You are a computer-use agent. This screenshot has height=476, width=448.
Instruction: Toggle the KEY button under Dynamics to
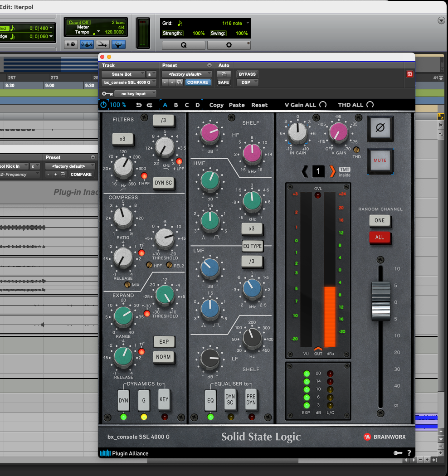164,399
